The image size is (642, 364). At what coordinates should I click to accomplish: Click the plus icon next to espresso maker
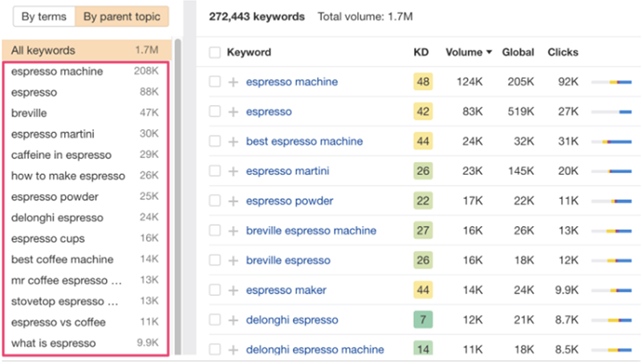point(233,290)
